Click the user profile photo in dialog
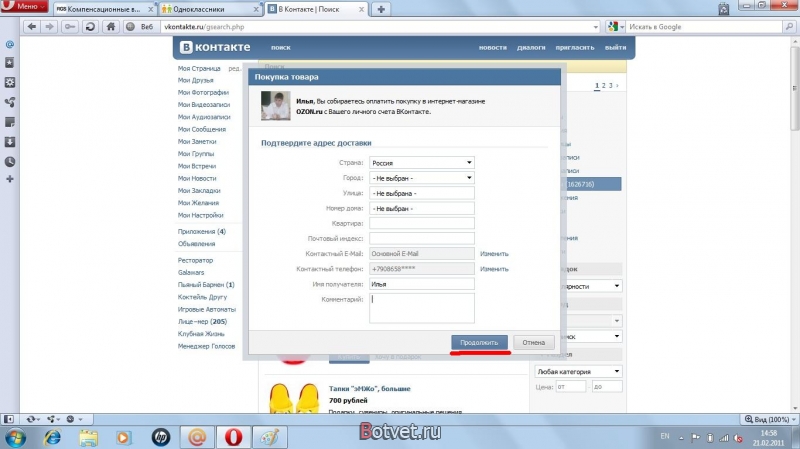The height and width of the screenshot is (449, 800). coord(276,106)
